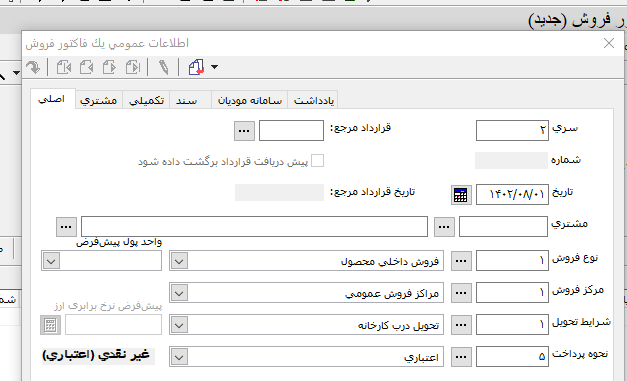The width and height of the screenshot is (627, 381).
Task: Click the مشتري code input field
Action: [503, 227]
